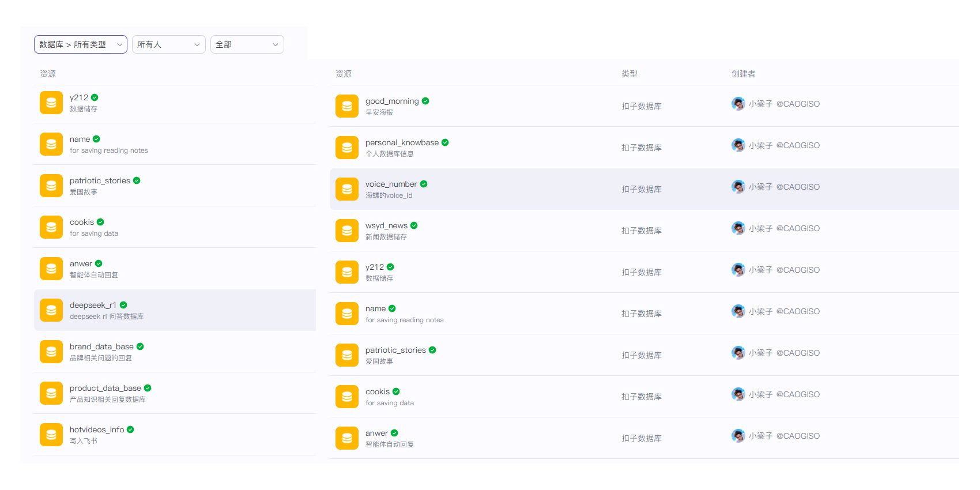Image resolution: width=980 pixels, height=490 pixels.
Task: Select the deepseek_r1 row name
Action: pos(93,305)
